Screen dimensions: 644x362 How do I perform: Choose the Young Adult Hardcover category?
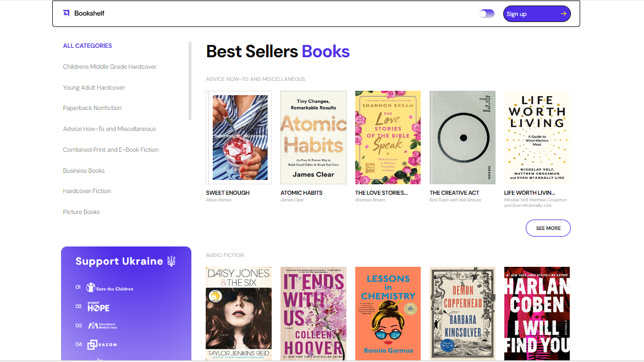(x=94, y=87)
